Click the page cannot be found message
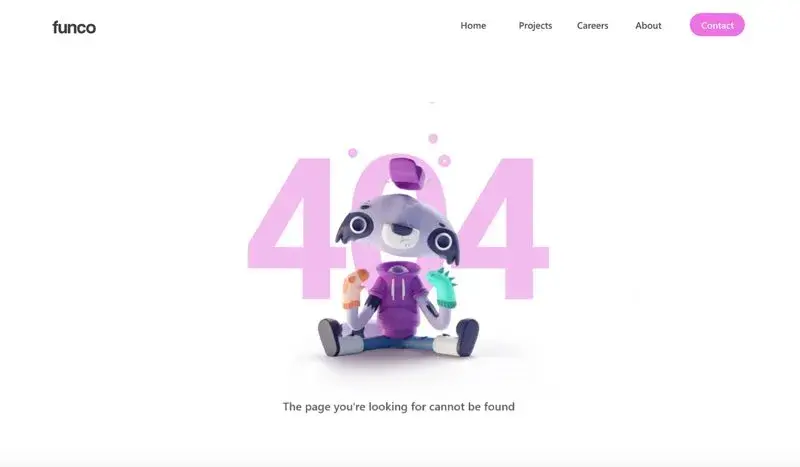The height and width of the screenshot is (467, 800). coord(398,407)
